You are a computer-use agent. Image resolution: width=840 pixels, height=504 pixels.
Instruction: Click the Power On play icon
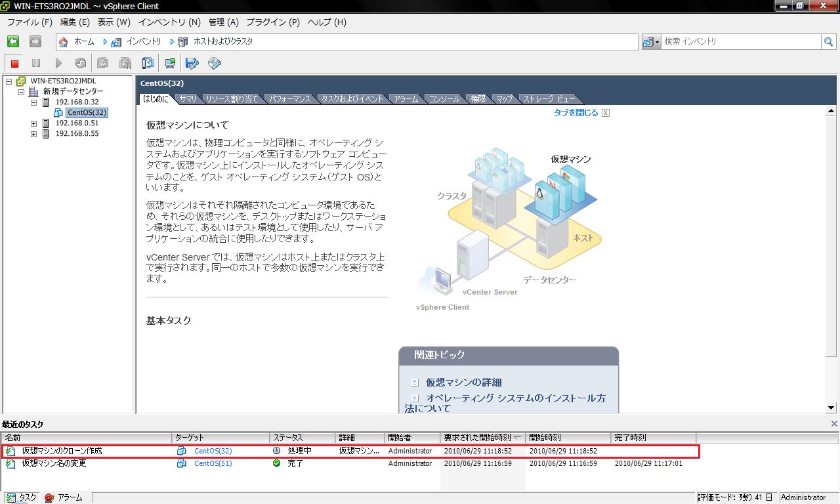[58, 64]
